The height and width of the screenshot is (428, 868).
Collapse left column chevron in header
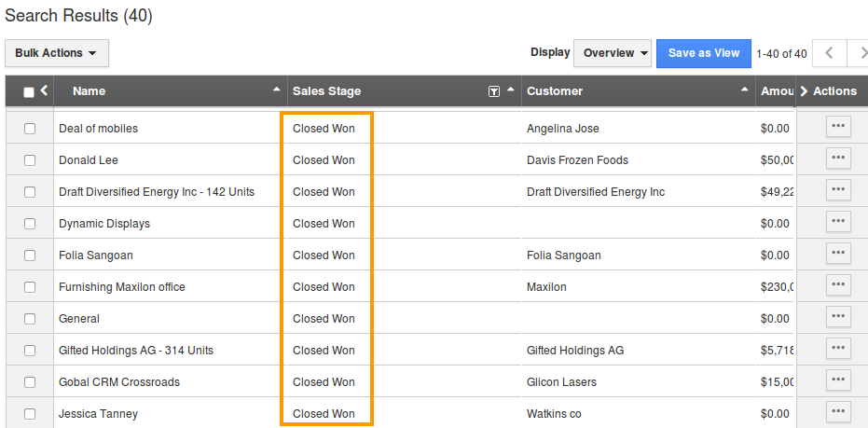[44, 90]
